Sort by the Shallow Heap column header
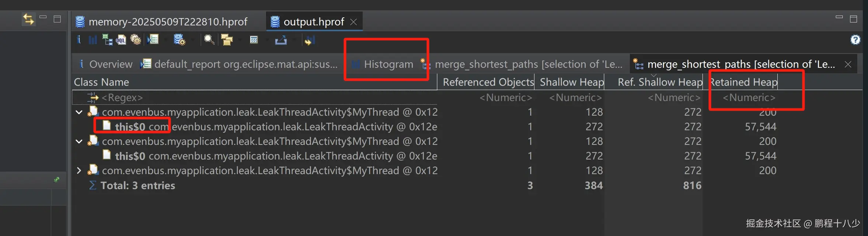The image size is (868, 236). tap(571, 82)
